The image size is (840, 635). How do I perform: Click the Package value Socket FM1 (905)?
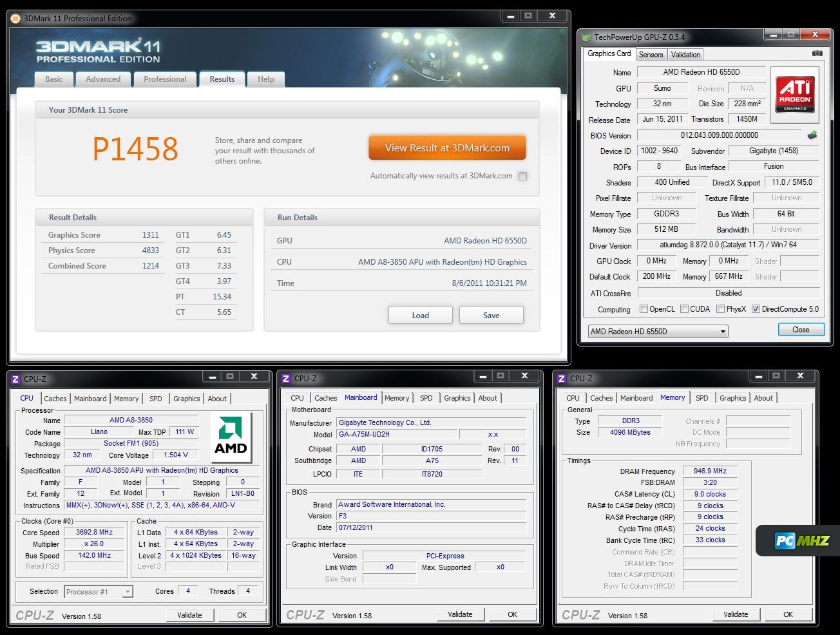pos(131,444)
